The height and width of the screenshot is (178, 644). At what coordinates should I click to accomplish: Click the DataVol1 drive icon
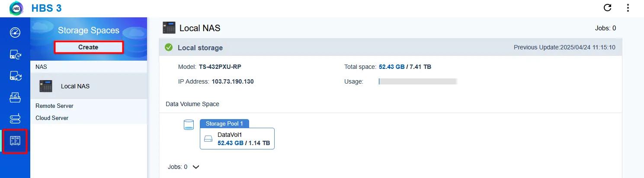pyautogui.click(x=208, y=139)
